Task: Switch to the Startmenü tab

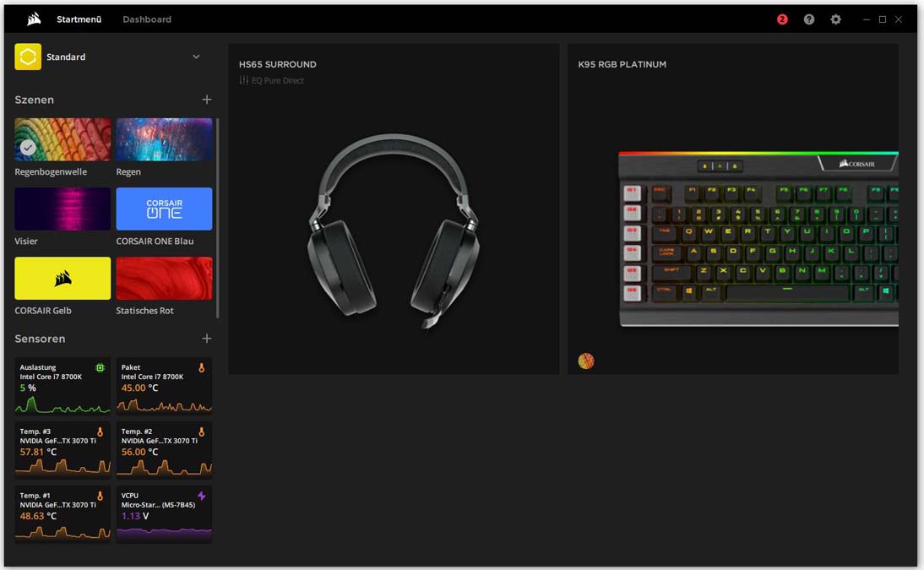Action: click(x=79, y=19)
